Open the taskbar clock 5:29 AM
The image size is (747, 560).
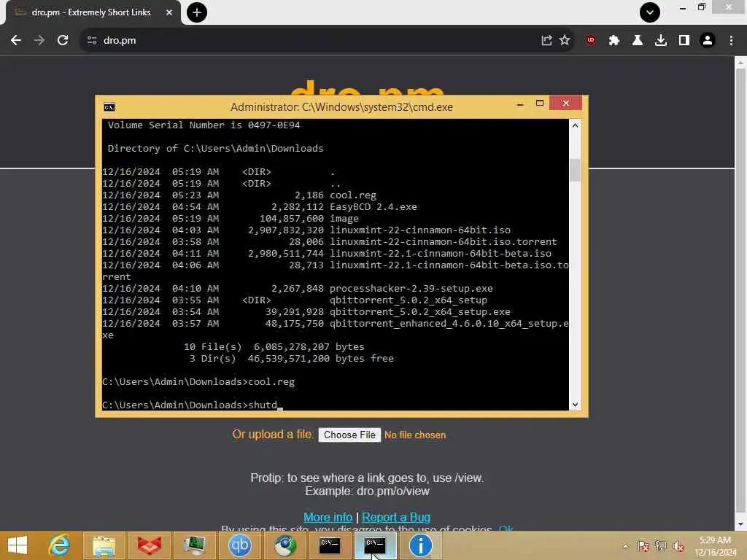click(715, 546)
